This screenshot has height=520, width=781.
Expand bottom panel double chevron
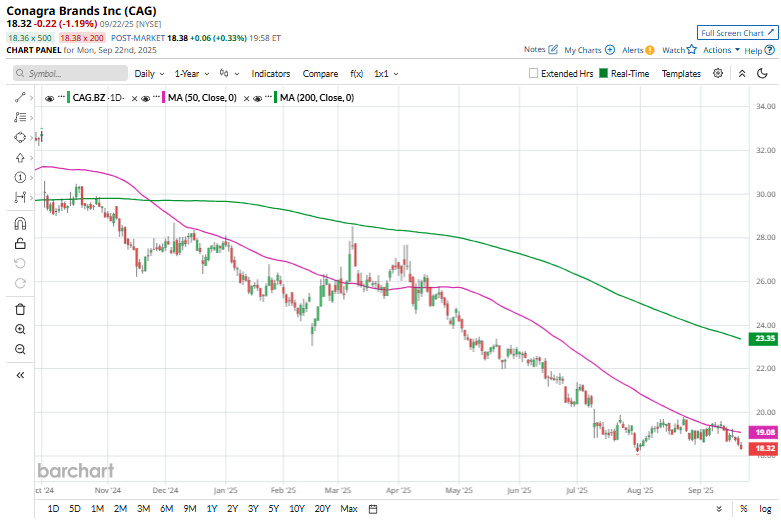[x=719, y=509]
